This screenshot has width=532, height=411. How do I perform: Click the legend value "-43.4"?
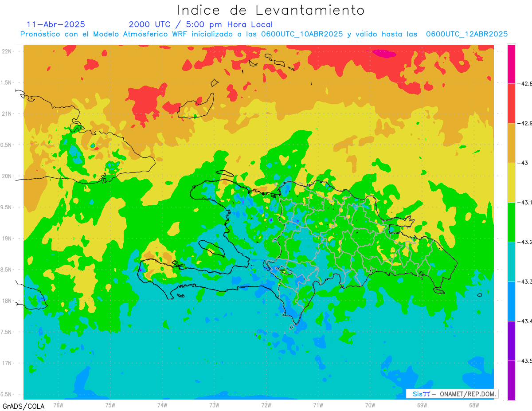(x=525, y=321)
